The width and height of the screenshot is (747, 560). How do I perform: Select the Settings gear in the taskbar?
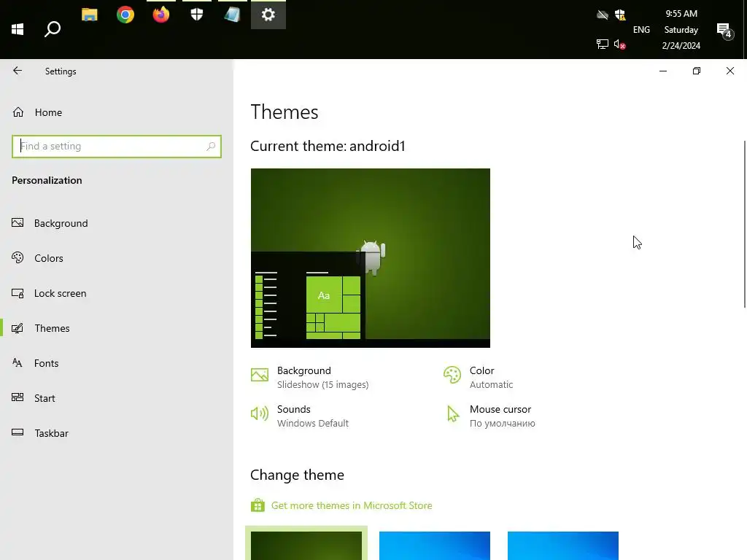click(268, 15)
